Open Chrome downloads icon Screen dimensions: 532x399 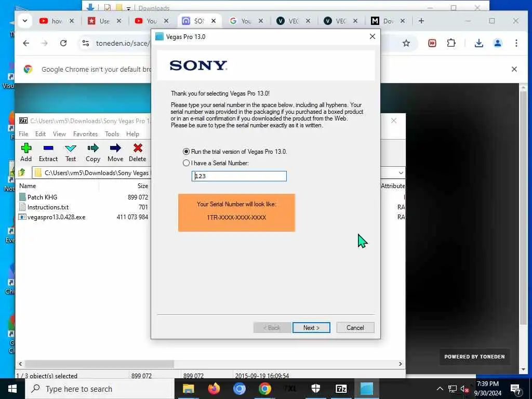click(x=478, y=43)
